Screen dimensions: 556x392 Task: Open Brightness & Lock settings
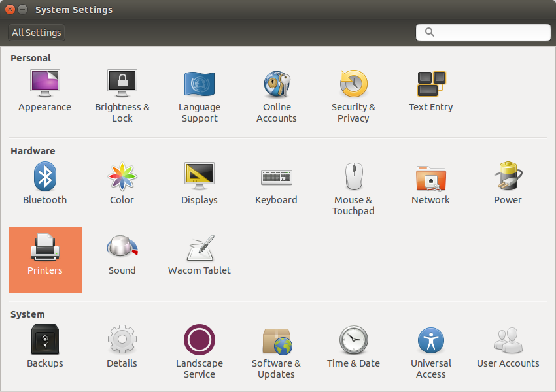122,95
